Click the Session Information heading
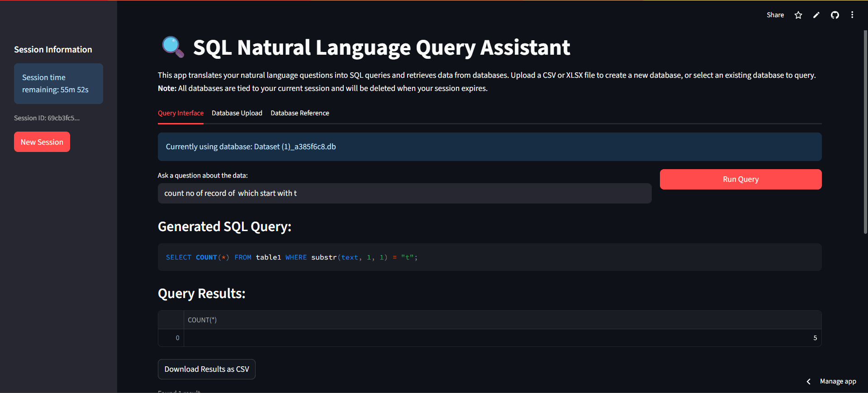The height and width of the screenshot is (393, 868). (53, 50)
